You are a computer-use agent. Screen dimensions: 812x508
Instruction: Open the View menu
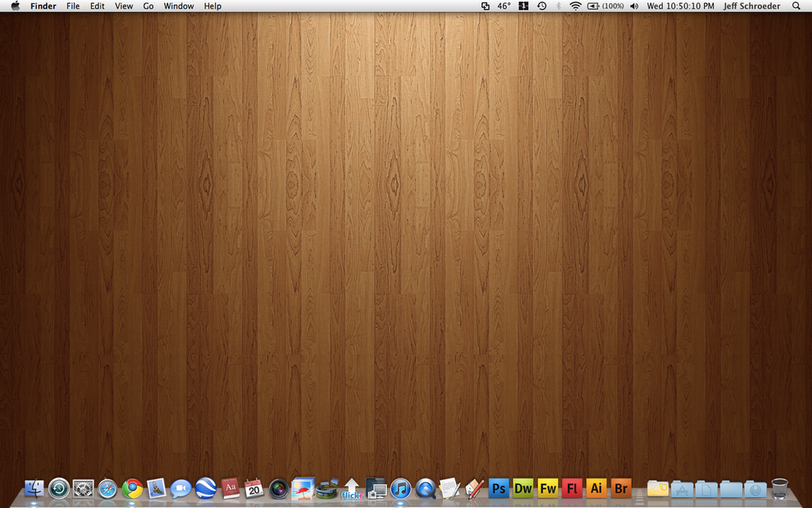tap(124, 6)
